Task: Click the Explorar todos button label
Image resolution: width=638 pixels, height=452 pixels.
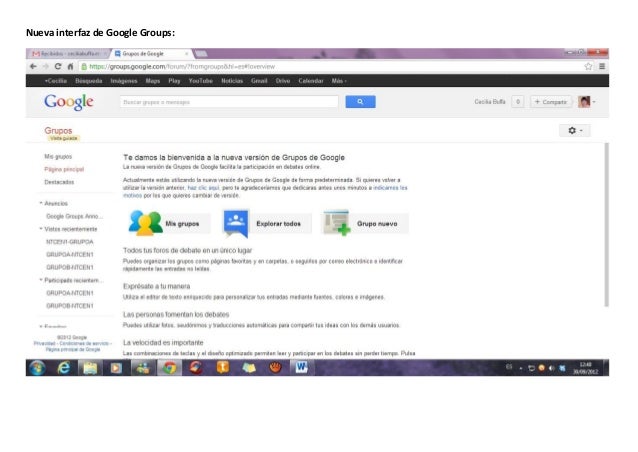Action: 278,224
